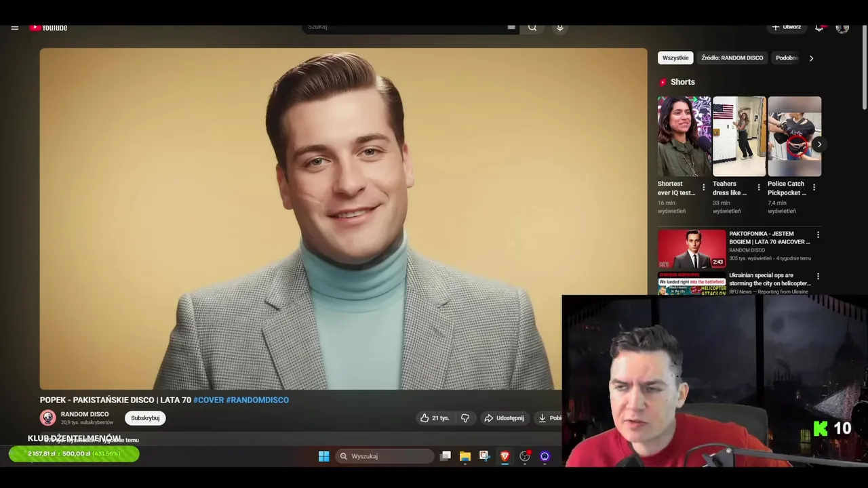Open File Explorer from the taskbar
868x488 pixels.
pos(465,456)
